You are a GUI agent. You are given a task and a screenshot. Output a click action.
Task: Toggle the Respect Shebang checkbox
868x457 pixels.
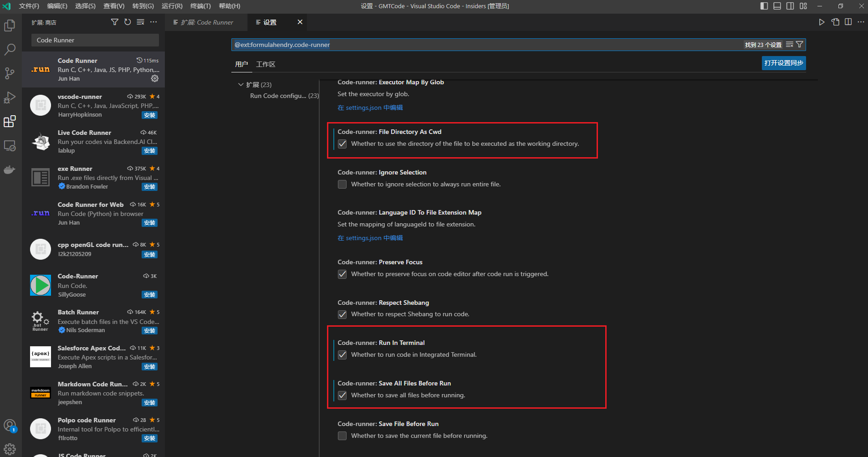342,314
